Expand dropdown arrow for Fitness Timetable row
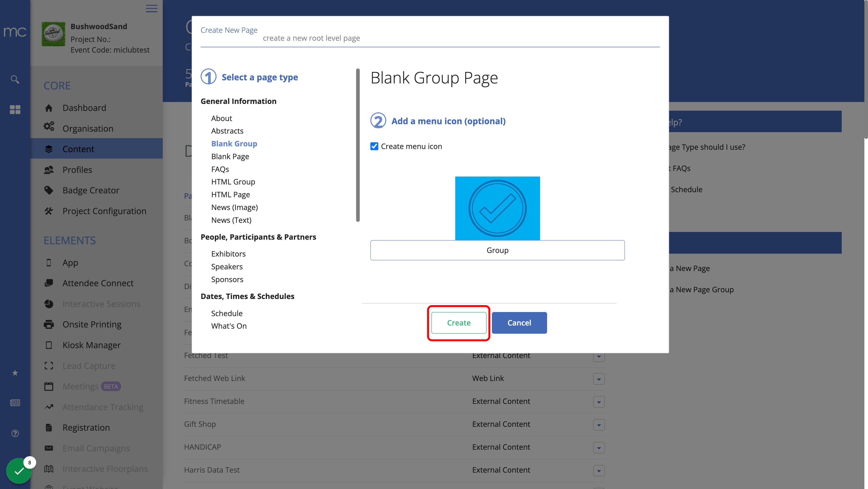Screen dimensions: 868x489 click(599, 402)
